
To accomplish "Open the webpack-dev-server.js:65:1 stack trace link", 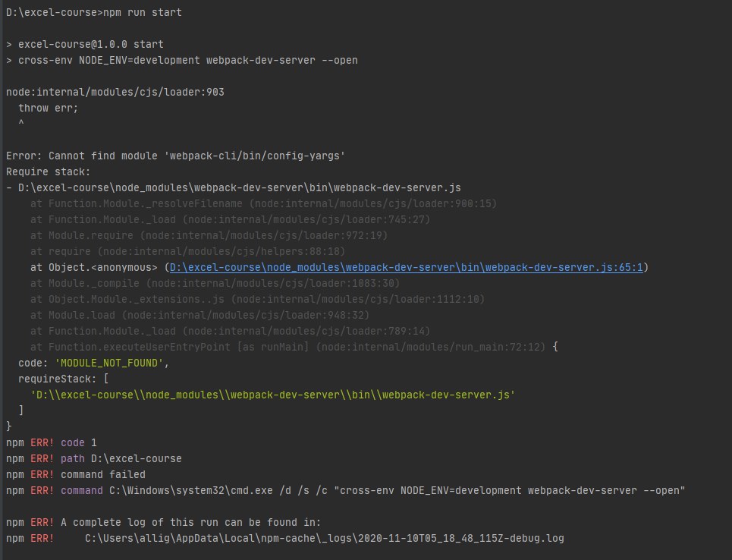I will tap(406, 268).
